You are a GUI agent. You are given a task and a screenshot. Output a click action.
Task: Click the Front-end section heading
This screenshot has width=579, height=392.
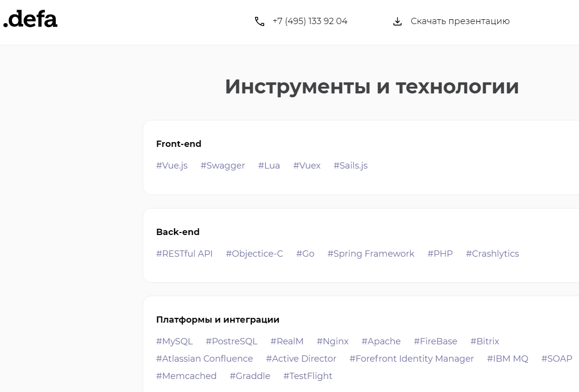pyautogui.click(x=179, y=144)
